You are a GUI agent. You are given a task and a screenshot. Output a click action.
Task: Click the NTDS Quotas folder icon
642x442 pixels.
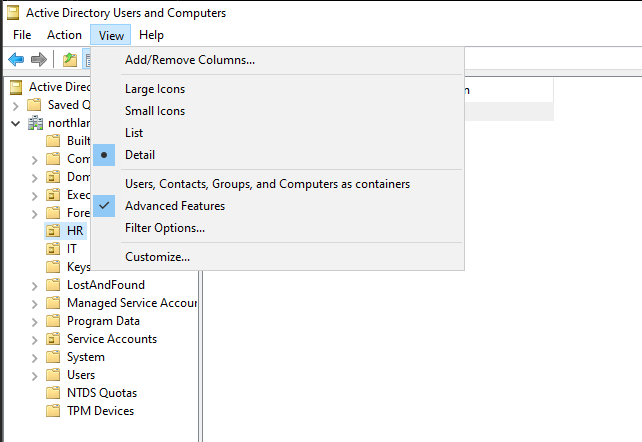(54, 393)
